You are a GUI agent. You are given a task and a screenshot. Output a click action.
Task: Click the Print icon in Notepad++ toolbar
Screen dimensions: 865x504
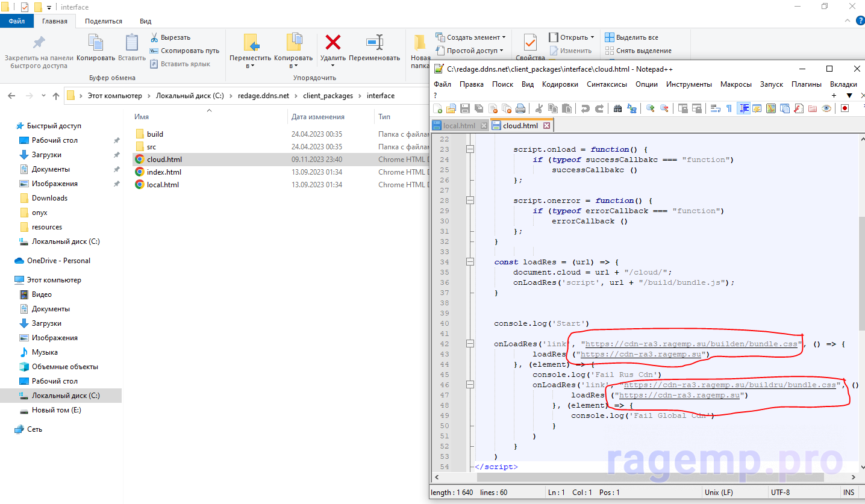point(520,108)
